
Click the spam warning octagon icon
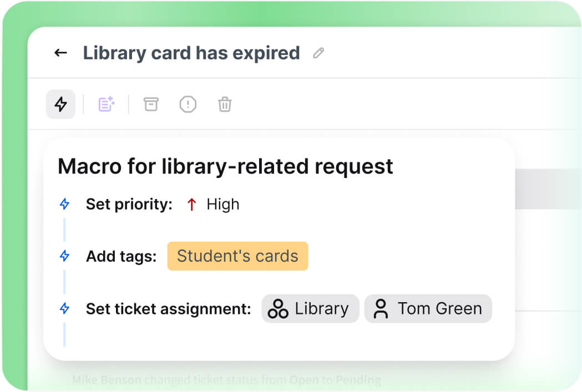pyautogui.click(x=188, y=104)
